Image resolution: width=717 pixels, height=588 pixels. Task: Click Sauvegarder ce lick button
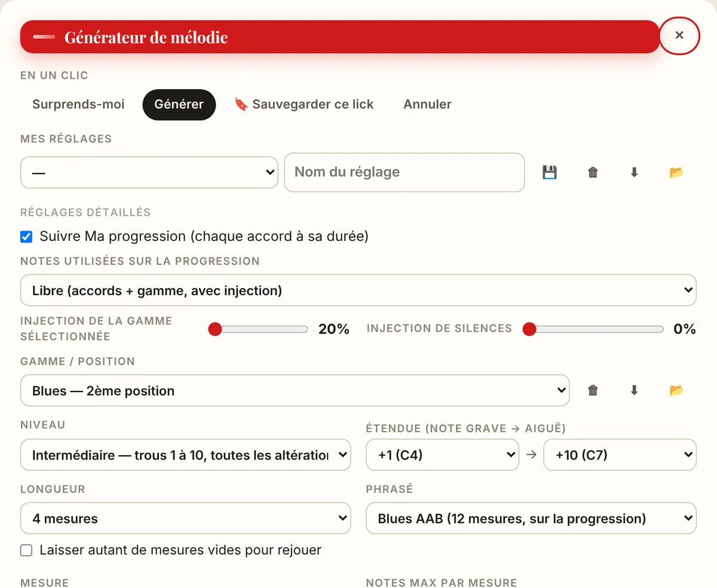pyautogui.click(x=304, y=105)
